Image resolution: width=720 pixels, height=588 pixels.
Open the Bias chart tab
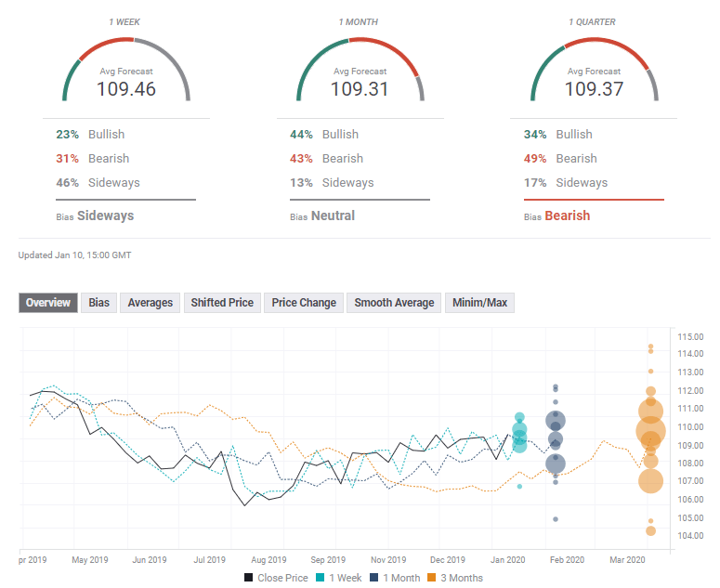[98, 303]
